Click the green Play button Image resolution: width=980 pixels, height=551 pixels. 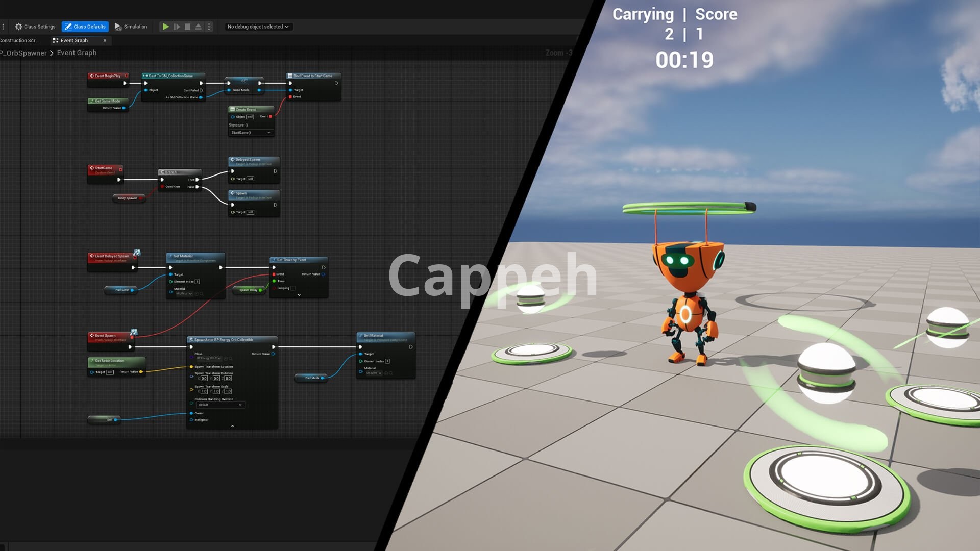(165, 27)
